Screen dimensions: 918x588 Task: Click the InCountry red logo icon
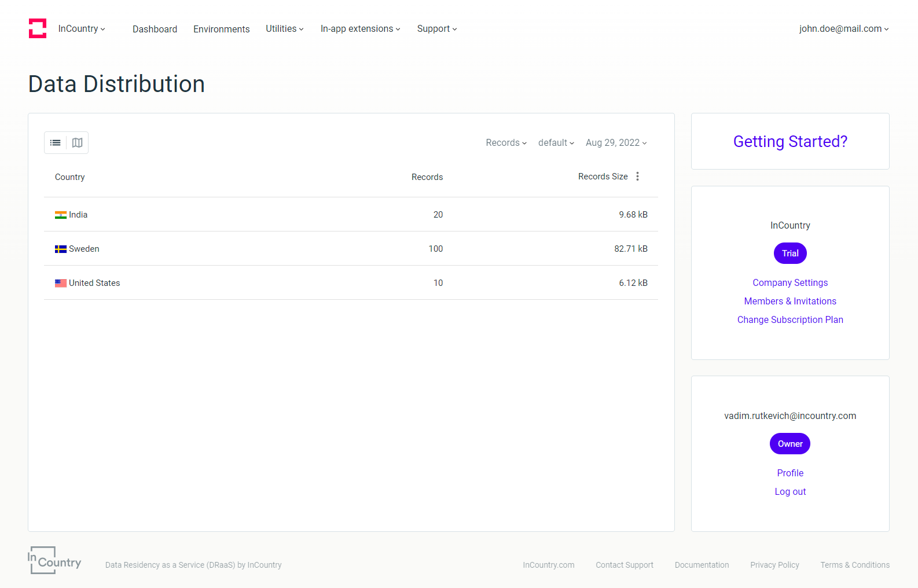(x=38, y=28)
